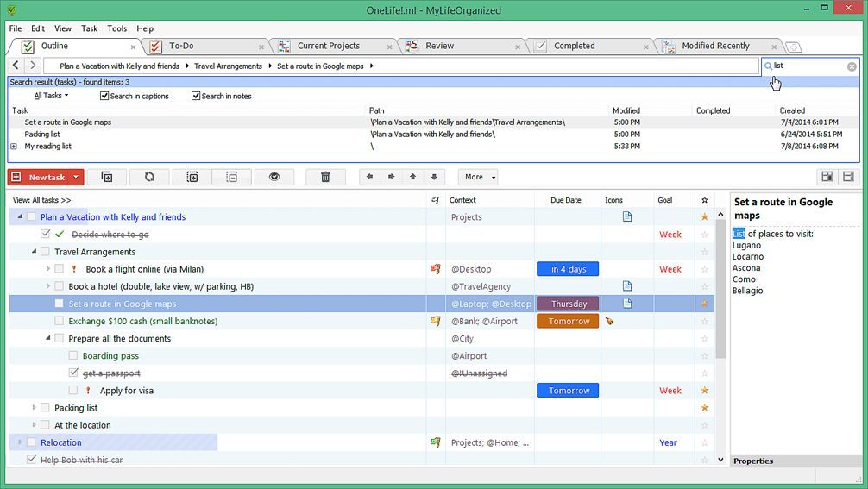Click the task list vertical scrollbar down arrow
This screenshot has width=868, height=489.
point(720,459)
